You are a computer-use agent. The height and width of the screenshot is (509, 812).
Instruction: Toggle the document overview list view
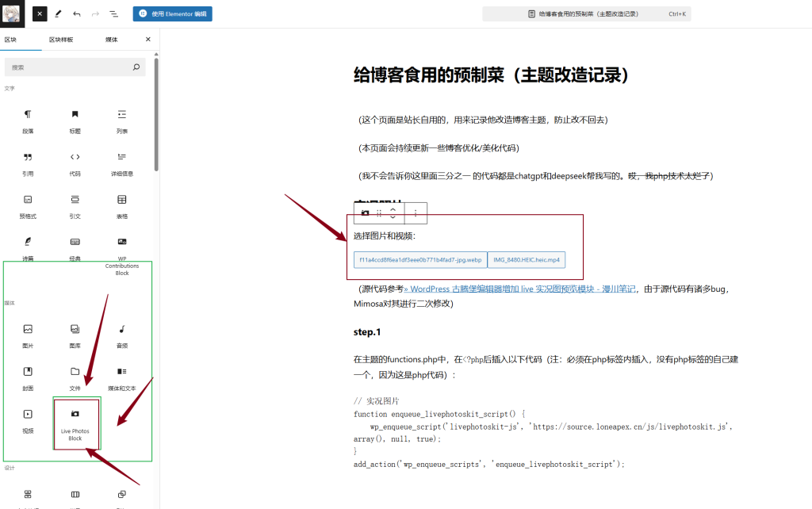pos(113,13)
